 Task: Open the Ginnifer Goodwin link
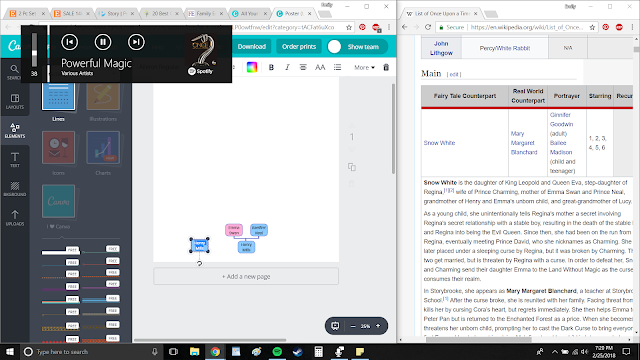click(561, 120)
